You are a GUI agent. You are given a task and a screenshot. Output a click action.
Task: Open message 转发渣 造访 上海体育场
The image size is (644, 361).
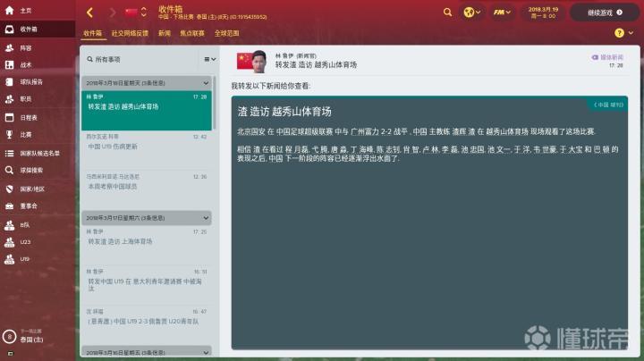[x=146, y=239]
